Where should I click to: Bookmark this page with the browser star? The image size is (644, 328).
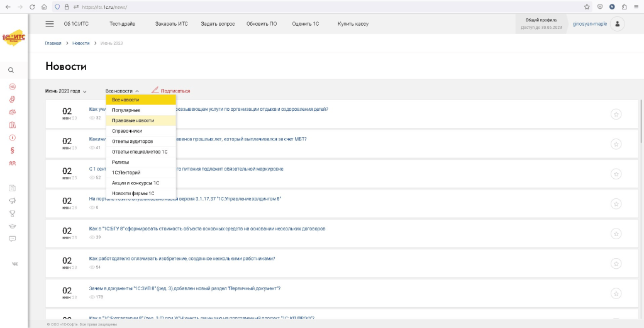pyautogui.click(x=587, y=6)
